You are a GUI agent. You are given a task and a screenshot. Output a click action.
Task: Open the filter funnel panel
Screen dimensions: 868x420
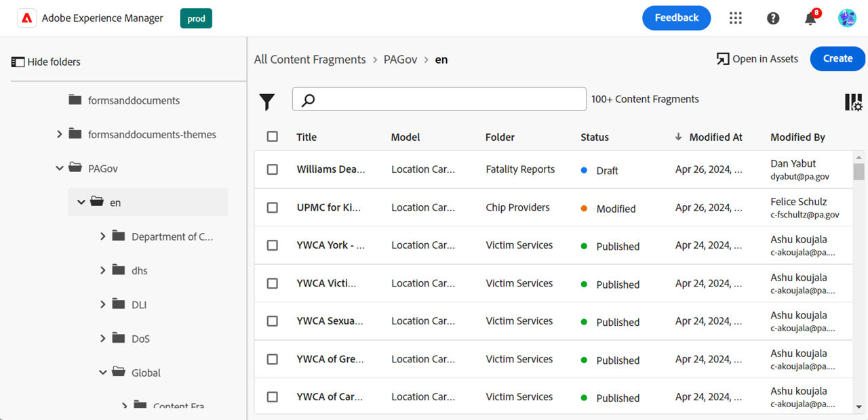pos(267,102)
